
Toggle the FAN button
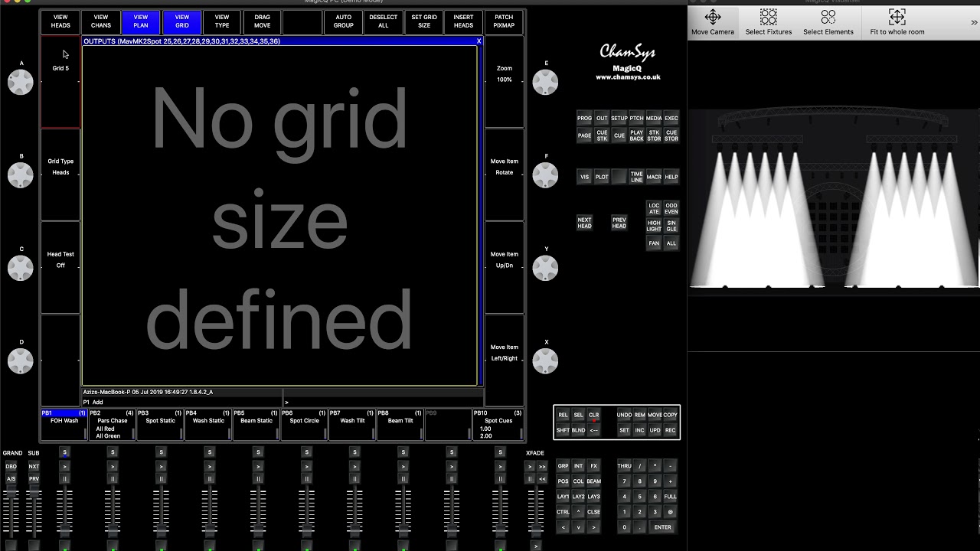click(654, 243)
